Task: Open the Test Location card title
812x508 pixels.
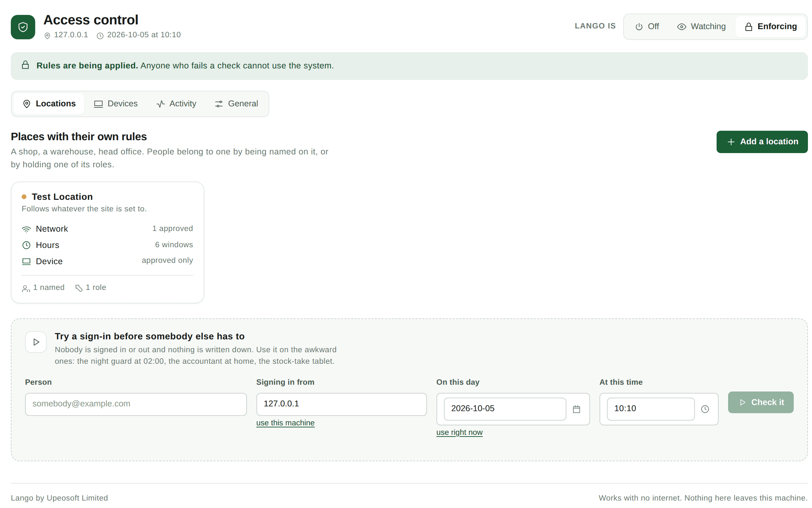Action: click(62, 197)
